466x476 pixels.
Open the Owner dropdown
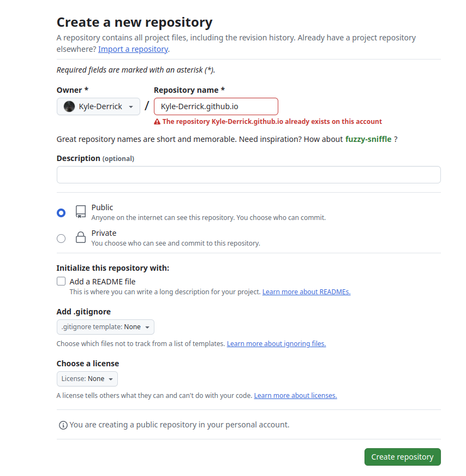(x=98, y=106)
